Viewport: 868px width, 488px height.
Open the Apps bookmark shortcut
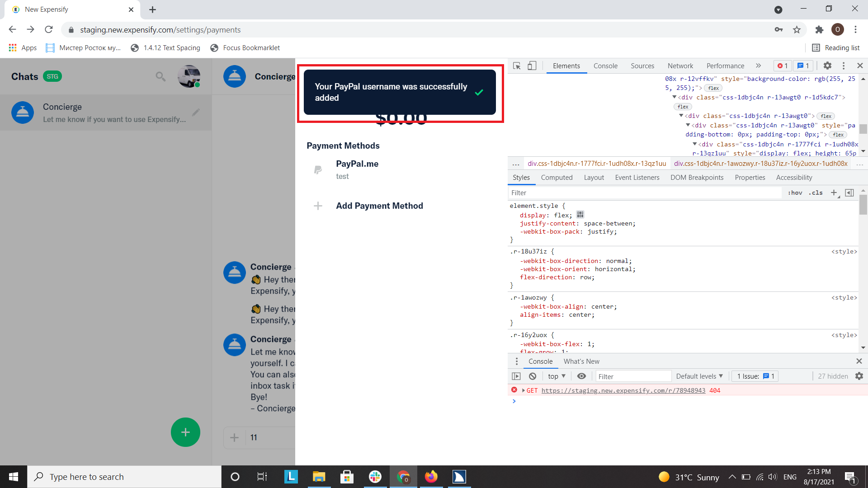point(23,48)
